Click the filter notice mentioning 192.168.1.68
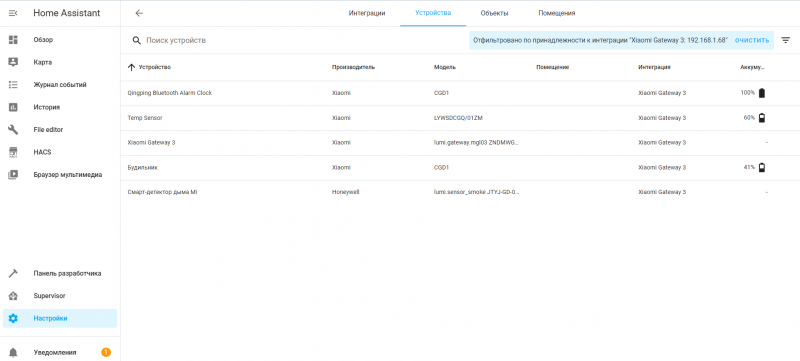Screen dimensions: 800x361 click(600, 40)
